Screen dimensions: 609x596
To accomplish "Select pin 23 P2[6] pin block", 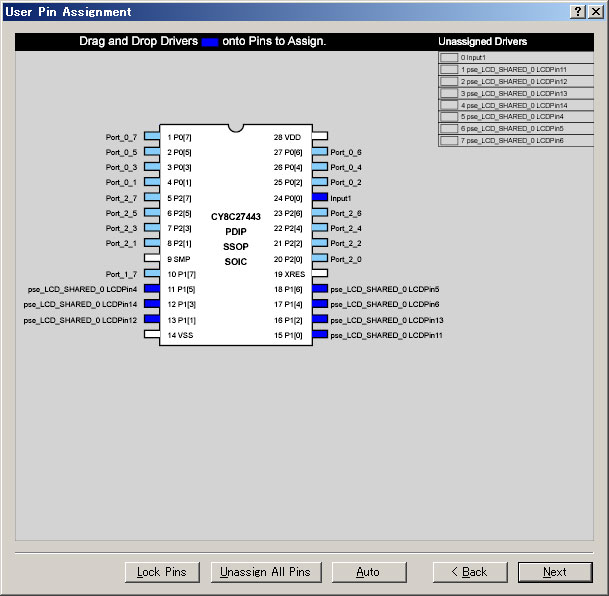I will pyautogui.click(x=320, y=212).
